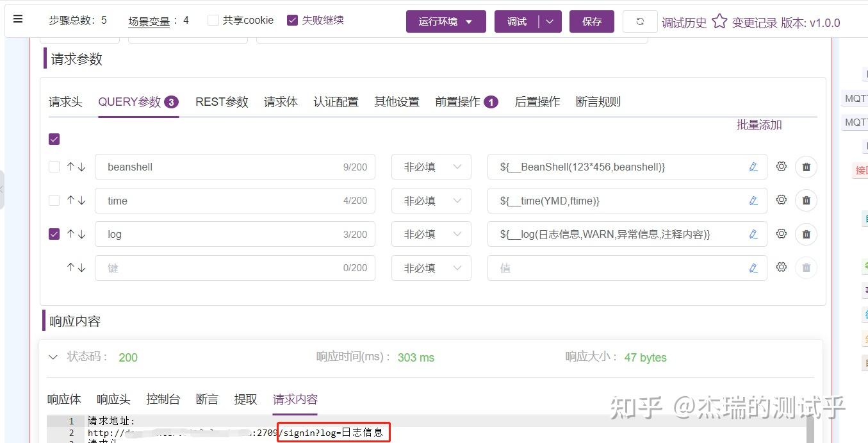Screen dimensions: 868x443
Task: Click the 调试 button
Action: (517, 22)
